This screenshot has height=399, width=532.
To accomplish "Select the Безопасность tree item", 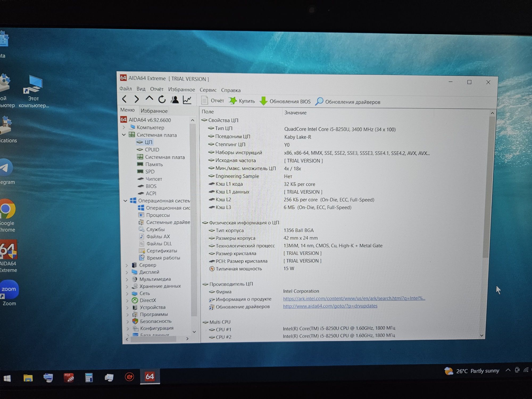I will click(x=152, y=321).
